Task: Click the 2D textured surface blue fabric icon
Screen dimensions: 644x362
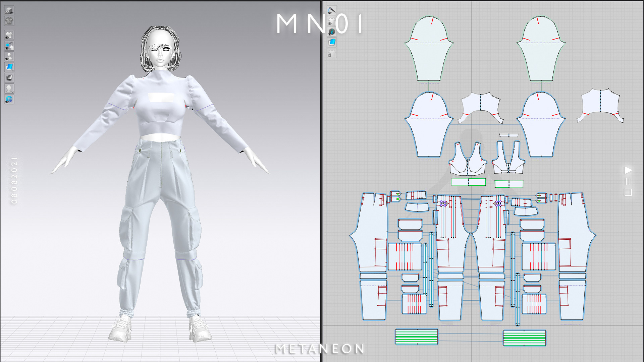Action: point(331,43)
